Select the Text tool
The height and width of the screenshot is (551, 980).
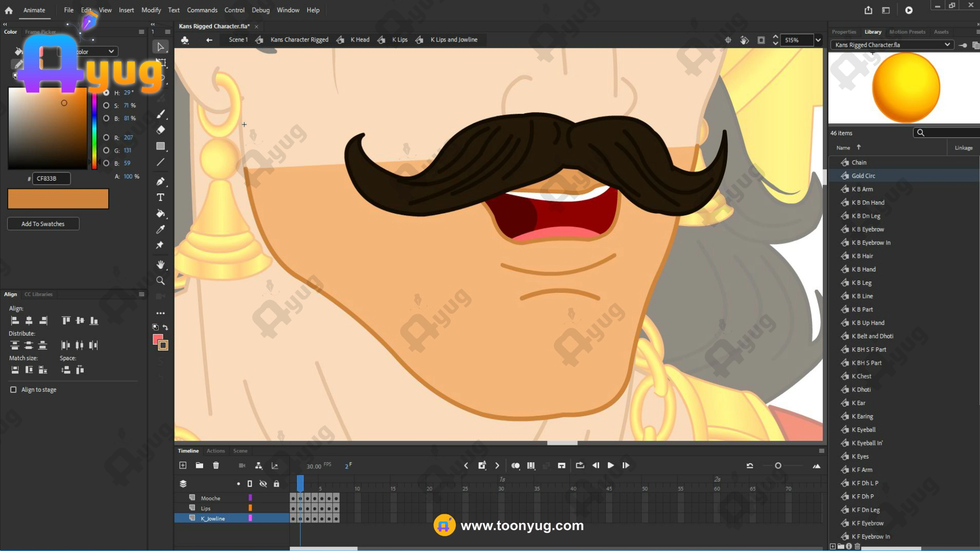click(x=160, y=197)
